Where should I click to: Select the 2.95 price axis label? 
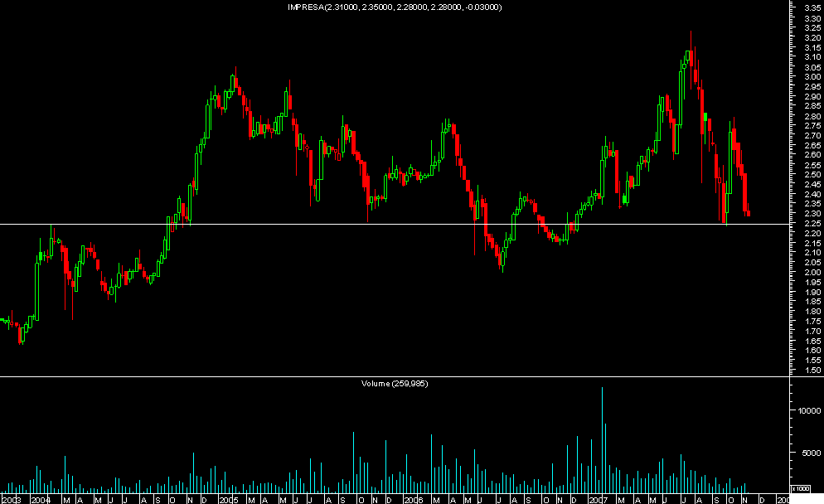[x=812, y=87]
